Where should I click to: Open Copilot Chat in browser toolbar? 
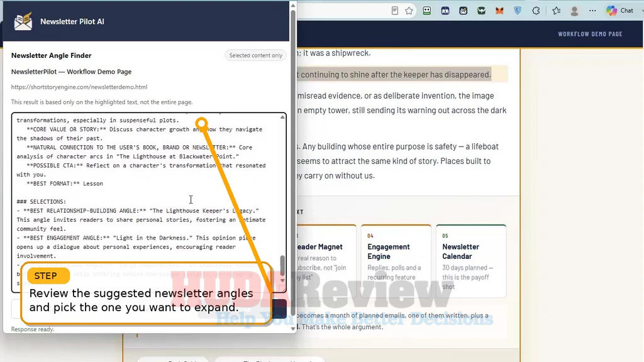point(620,11)
